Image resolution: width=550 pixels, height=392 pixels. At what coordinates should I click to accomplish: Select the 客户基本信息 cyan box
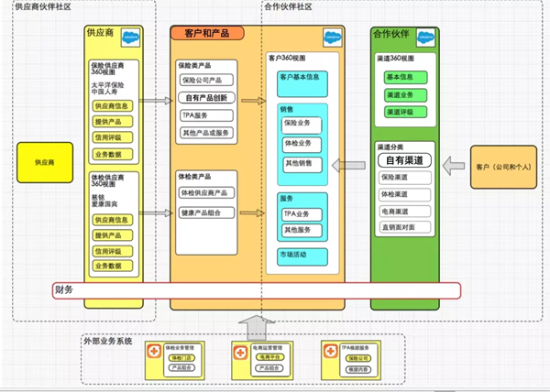click(x=300, y=77)
